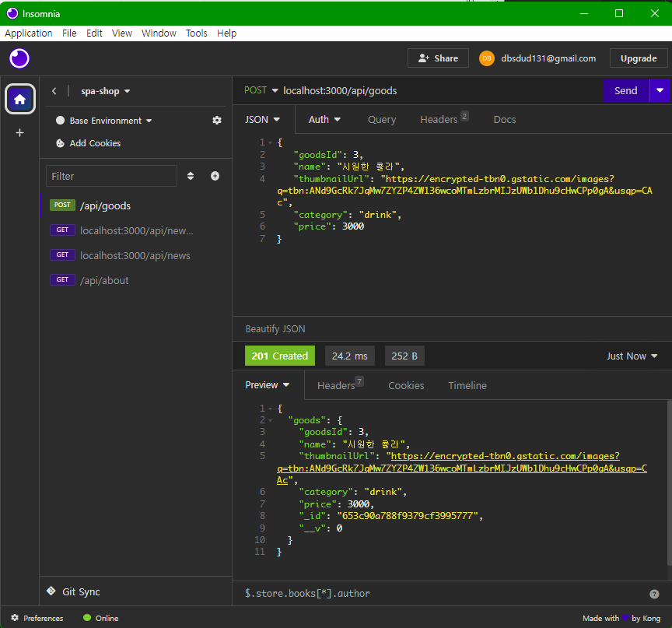
Task: Open the JSON body type dropdown
Action: point(262,120)
